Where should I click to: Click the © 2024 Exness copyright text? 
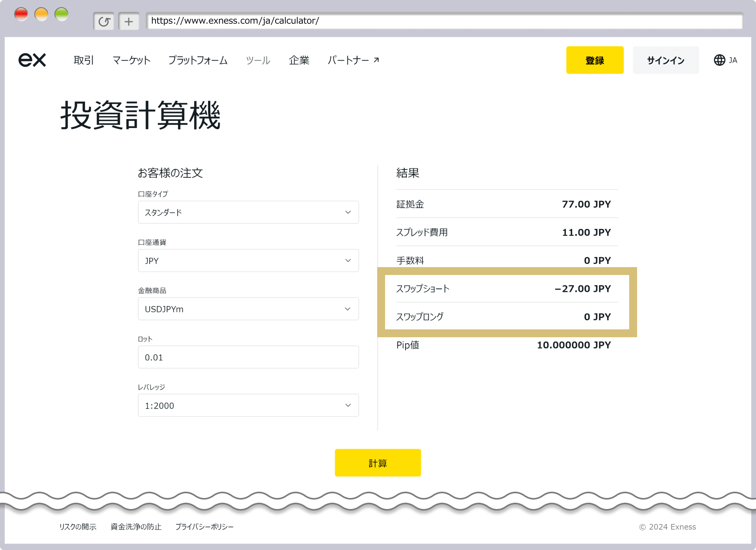click(667, 527)
